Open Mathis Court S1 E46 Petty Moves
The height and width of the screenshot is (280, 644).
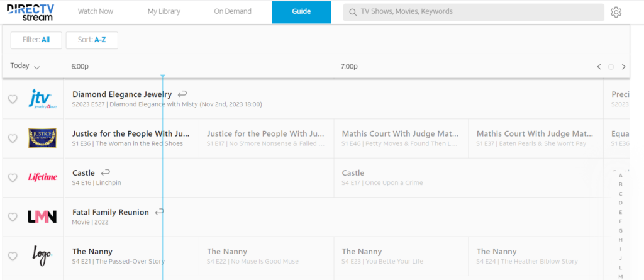(401, 138)
